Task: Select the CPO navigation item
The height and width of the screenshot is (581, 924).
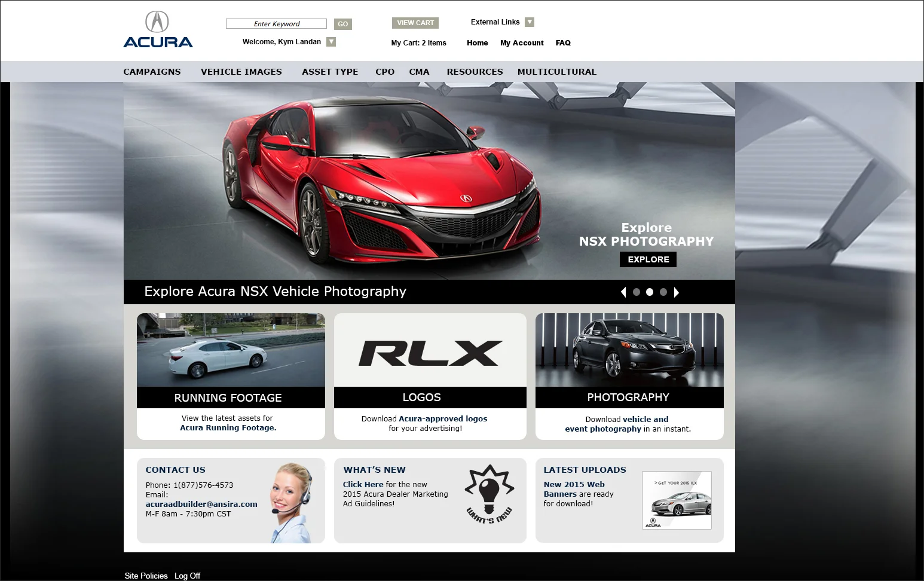Action: pos(384,72)
